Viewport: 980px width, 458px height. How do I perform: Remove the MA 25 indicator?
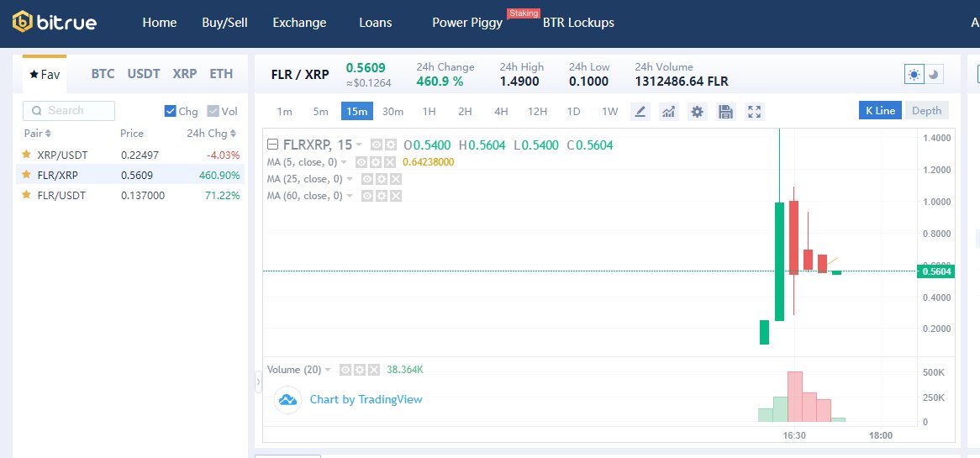(395, 179)
